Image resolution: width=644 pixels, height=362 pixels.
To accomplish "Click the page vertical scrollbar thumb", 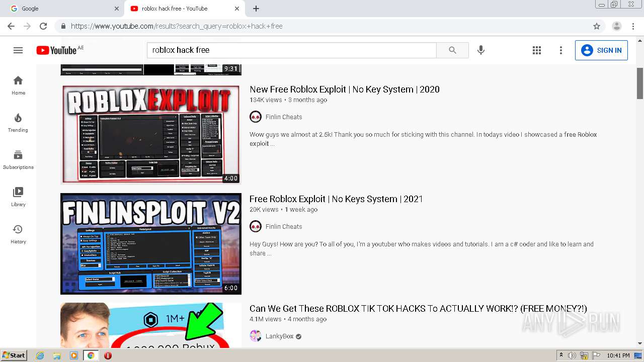I will click(x=640, y=83).
